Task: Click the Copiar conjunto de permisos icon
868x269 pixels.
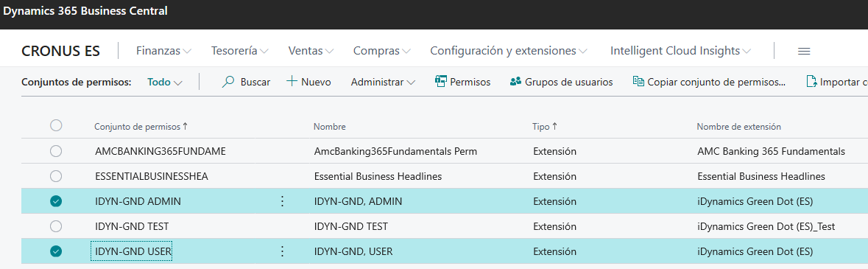Action: [x=638, y=82]
